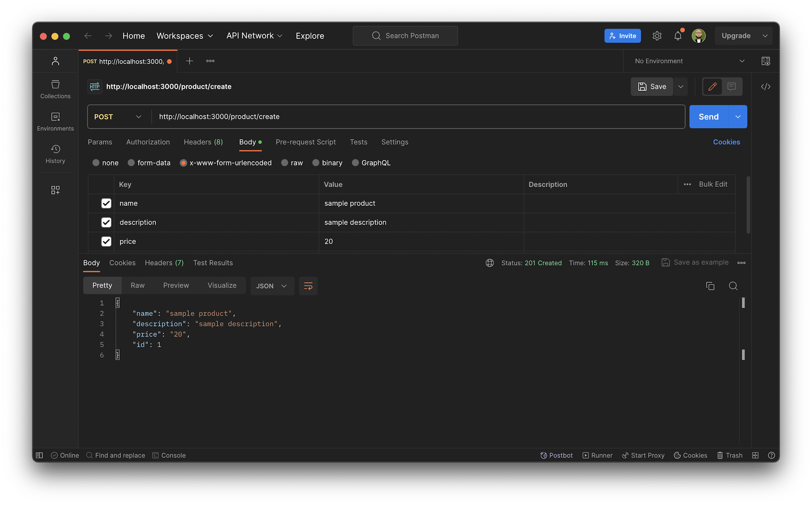Open the Collections sidebar panel
812x505 pixels.
tap(55, 89)
